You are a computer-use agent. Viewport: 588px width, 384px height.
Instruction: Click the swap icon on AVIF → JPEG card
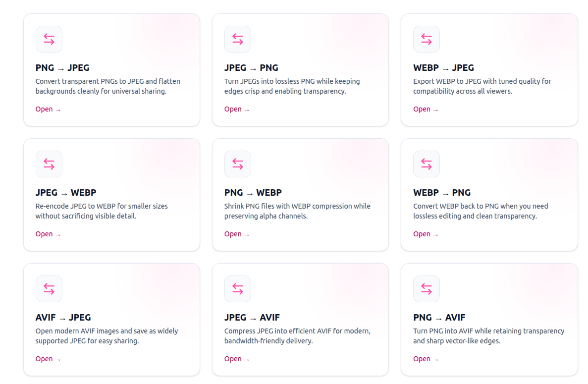49,288
